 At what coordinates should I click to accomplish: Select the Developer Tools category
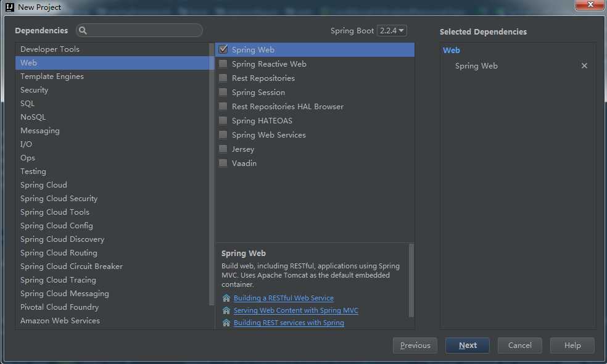tap(112, 49)
